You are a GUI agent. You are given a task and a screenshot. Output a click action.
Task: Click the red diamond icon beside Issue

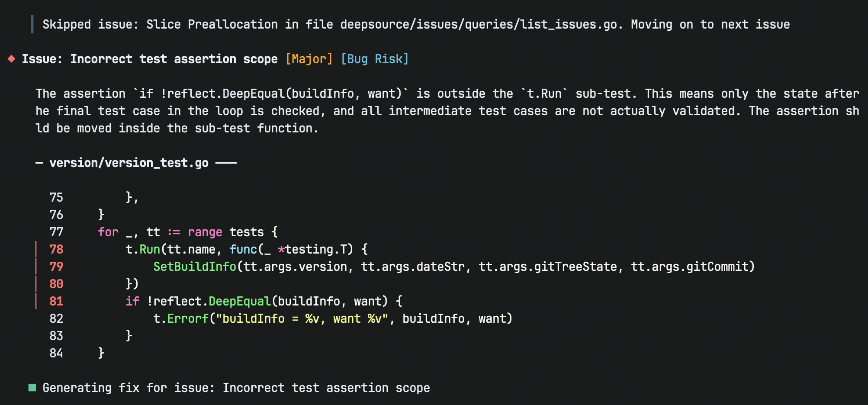[x=12, y=59]
